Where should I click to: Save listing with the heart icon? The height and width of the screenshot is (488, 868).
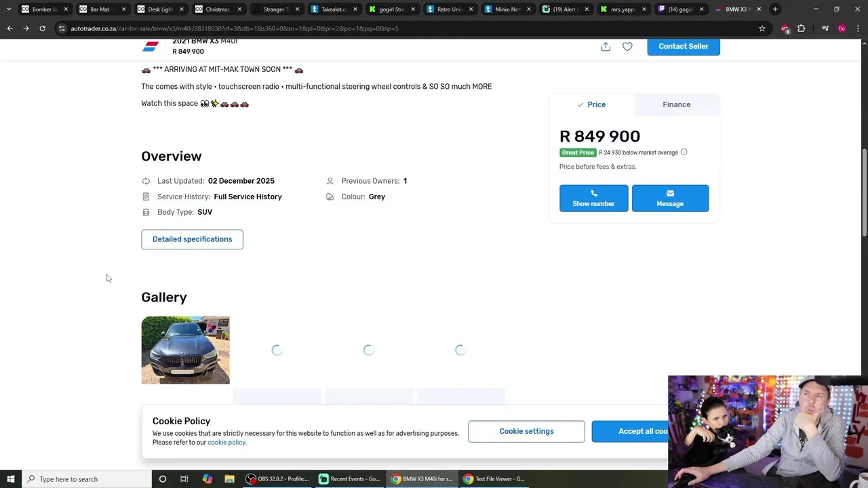click(x=627, y=47)
